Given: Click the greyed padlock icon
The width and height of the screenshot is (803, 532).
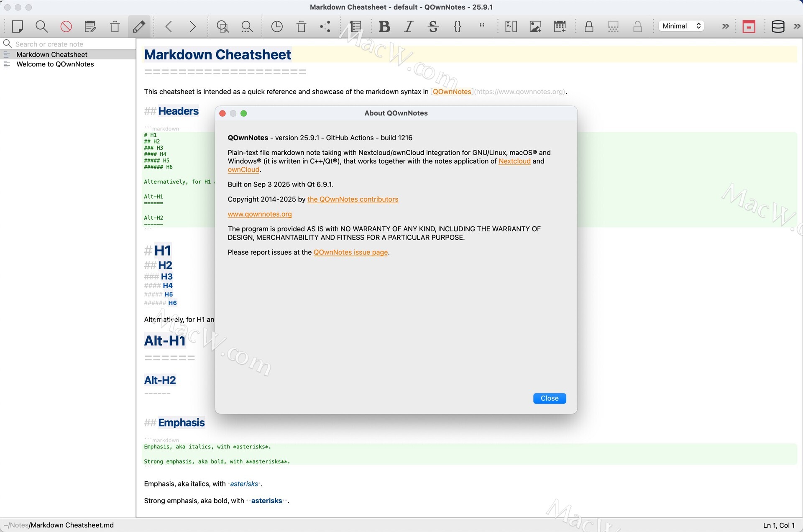Looking at the screenshot, I should pyautogui.click(x=637, y=26).
